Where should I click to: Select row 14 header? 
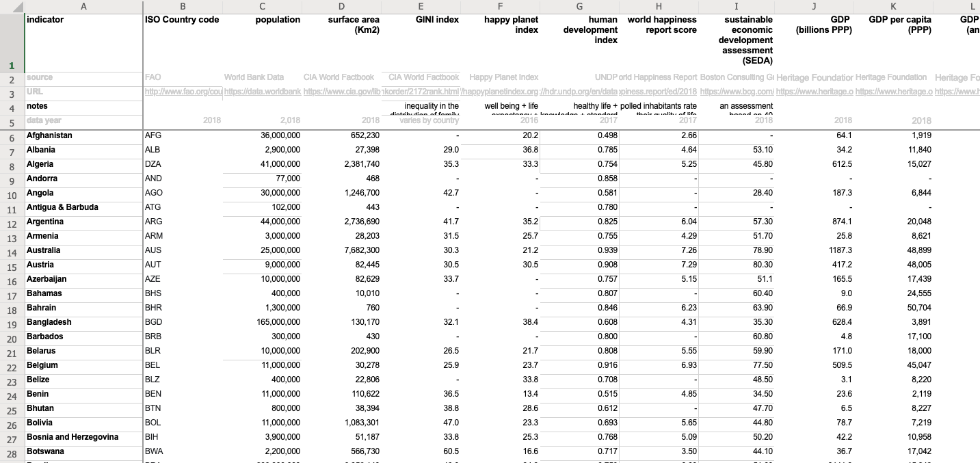pyautogui.click(x=12, y=252)
